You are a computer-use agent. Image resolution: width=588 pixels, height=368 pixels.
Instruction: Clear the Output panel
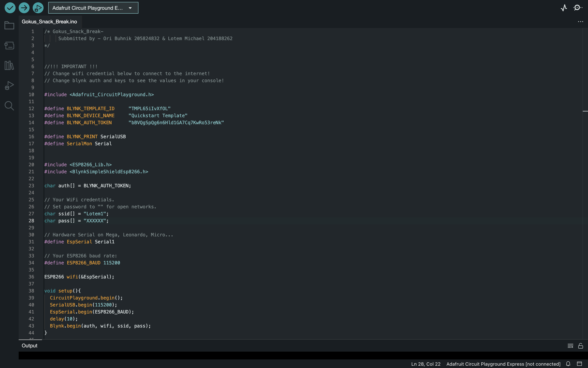pyautogui.click(x=570, y=346)
